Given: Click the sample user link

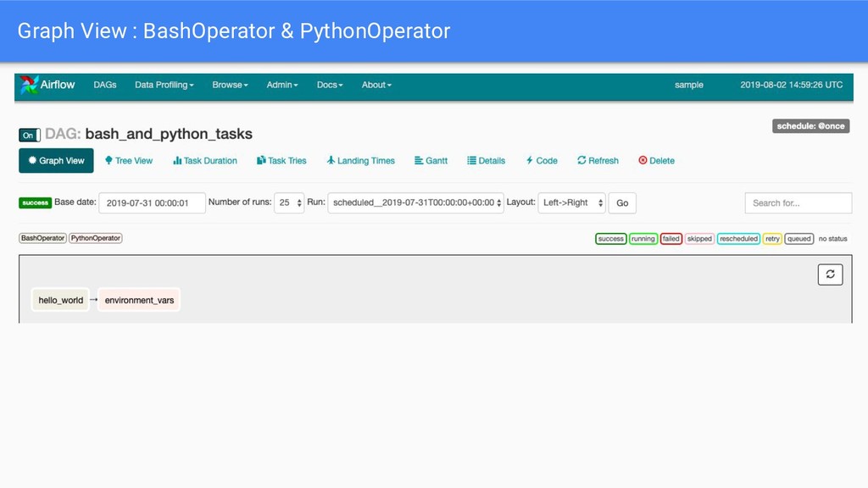Looking at the screenshot, I should 688,85.
